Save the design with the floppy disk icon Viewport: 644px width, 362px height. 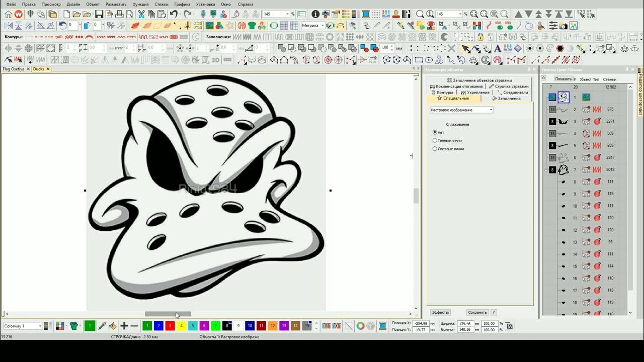pos(99,14)
